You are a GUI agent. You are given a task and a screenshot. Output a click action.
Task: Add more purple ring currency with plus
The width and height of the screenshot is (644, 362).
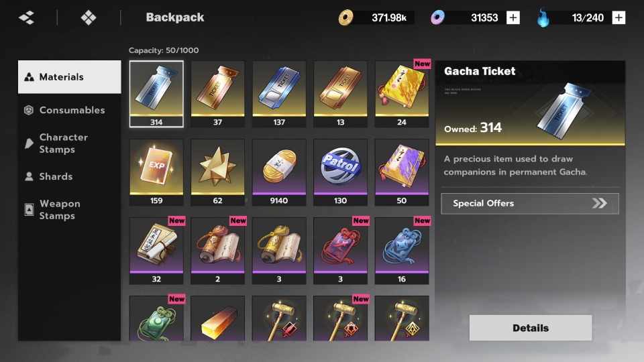tap(513, 17)
